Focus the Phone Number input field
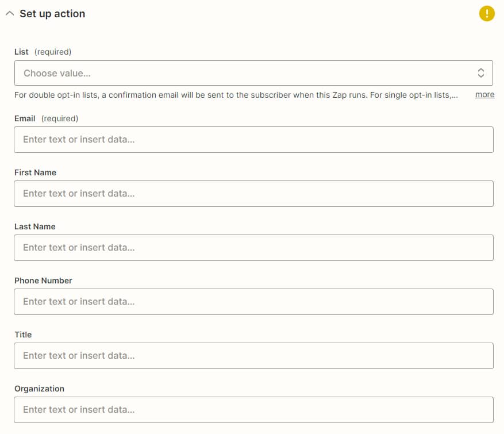This screenshot has height=434, width=504. pyautogui.click(x=253, y=302)
